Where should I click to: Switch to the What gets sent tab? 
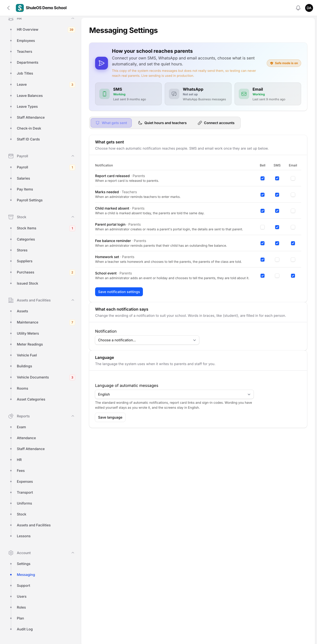click(111, 123)
